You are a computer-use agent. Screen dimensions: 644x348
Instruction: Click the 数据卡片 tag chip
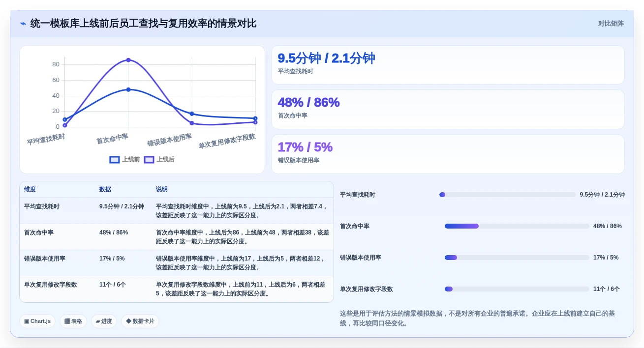click(x=140, y=321)
